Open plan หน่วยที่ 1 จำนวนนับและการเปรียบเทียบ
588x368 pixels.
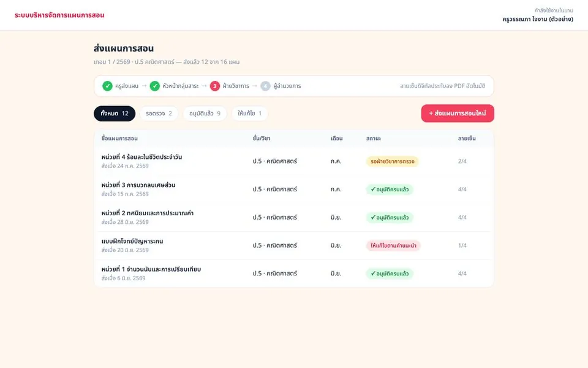coord(151,269)
